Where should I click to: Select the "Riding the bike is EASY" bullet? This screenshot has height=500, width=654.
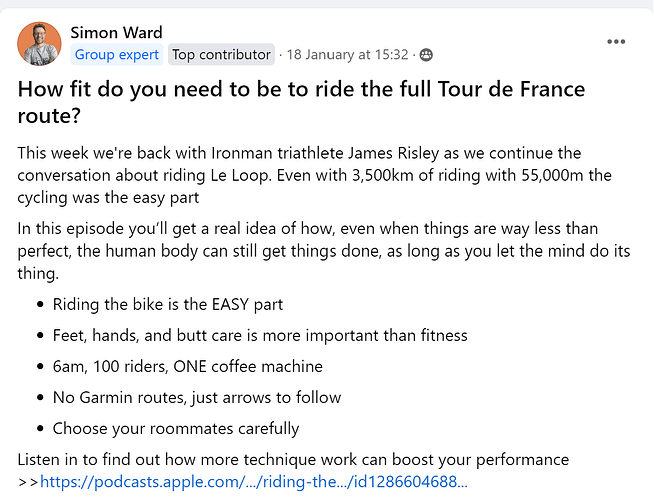168,304
